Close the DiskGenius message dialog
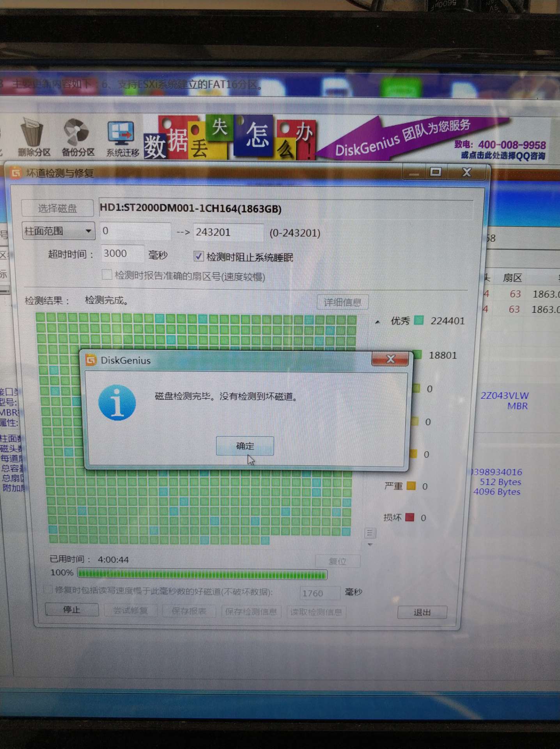 (390, 359)
